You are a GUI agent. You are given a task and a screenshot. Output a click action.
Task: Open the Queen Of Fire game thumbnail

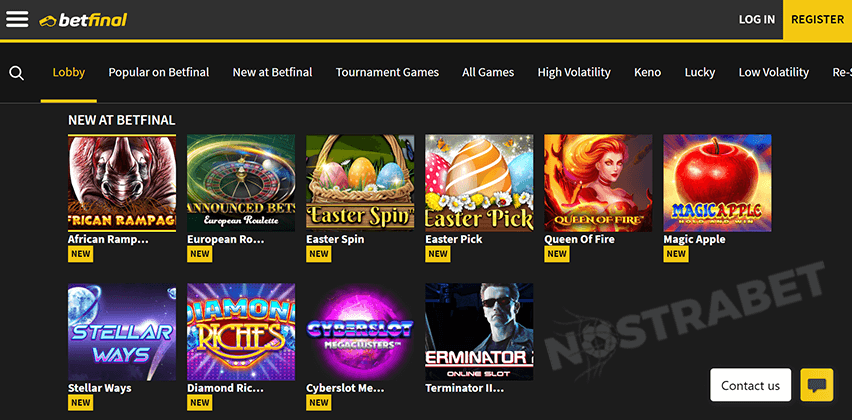point(598,183)
